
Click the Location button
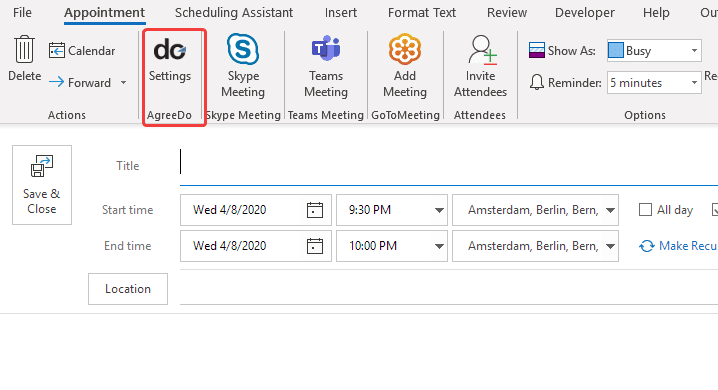tap(128, 289)
